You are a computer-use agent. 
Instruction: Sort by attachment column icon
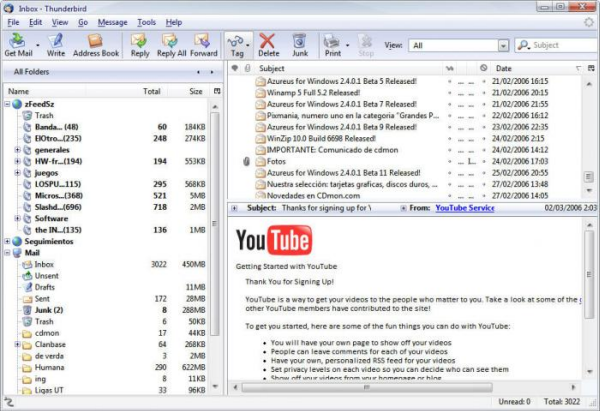pos(247,68)
